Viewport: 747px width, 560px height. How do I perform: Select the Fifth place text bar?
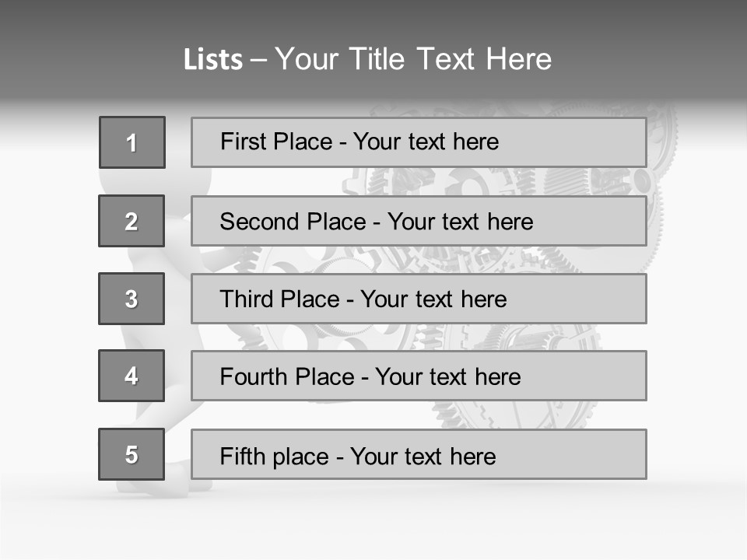pyautogui.click(x=419, y=454)
